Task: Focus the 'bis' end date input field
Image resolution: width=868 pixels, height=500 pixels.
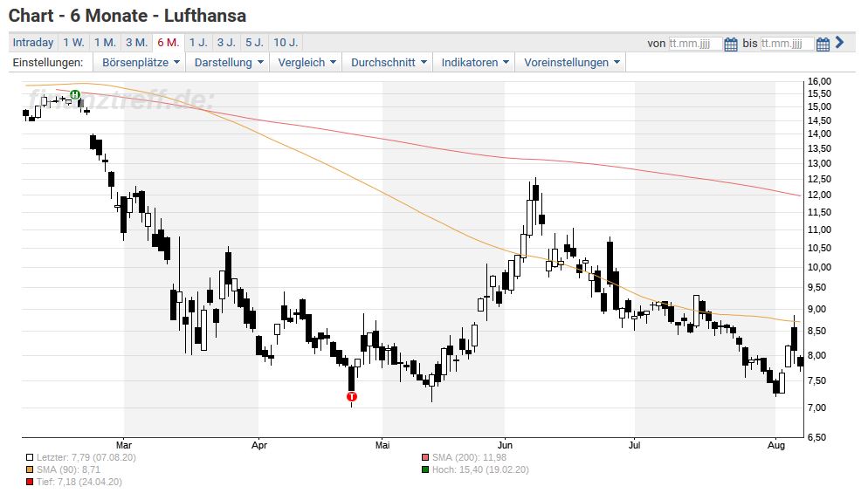Action: 787,44
